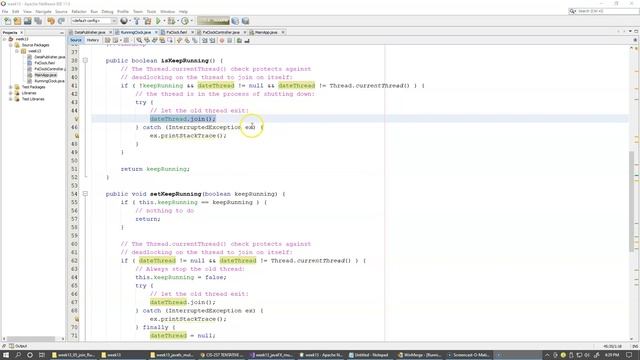Image resolution: width=640 pixels, height=360 pixels.
Task: Click the Uncomment icon at editor toolbar end
Action: click(x=247, y=40)
